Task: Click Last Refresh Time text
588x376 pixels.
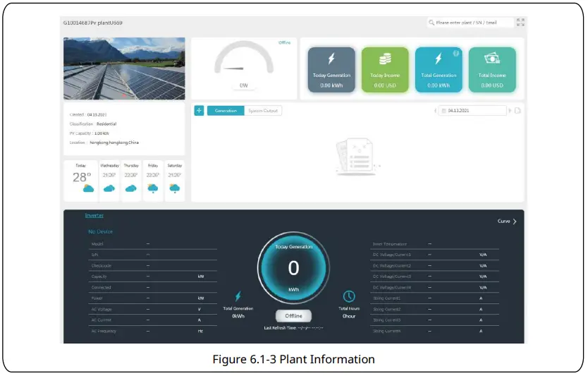Action: pos(293,328)
